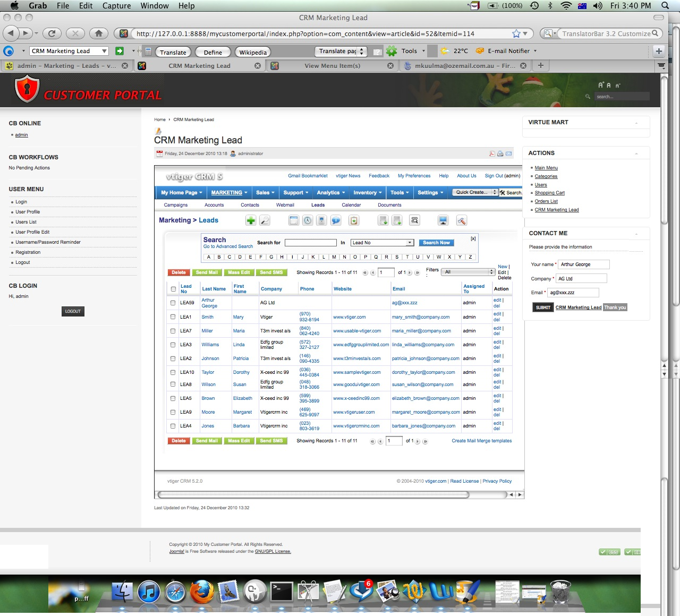Check the LEA7 Miller row checkbox
Screen dimensions: 680x616
[x=173, y=330]
